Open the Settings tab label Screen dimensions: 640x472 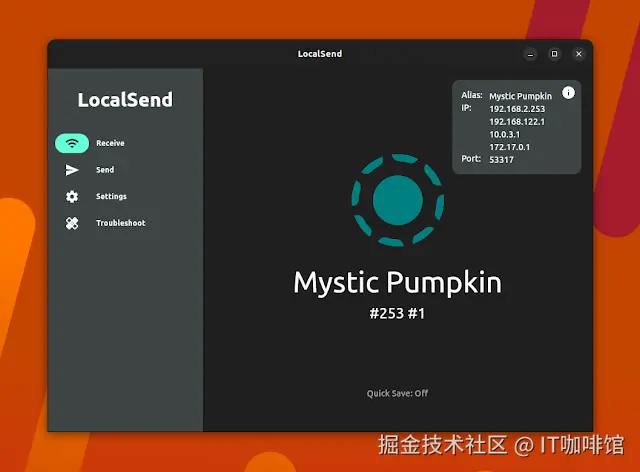(111, 196)
